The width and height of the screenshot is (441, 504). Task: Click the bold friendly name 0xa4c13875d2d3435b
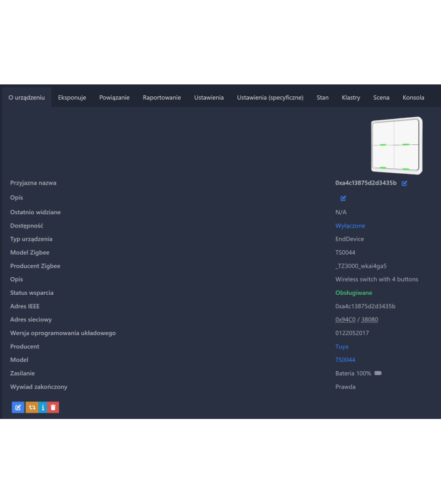click(x=366, y=183)
